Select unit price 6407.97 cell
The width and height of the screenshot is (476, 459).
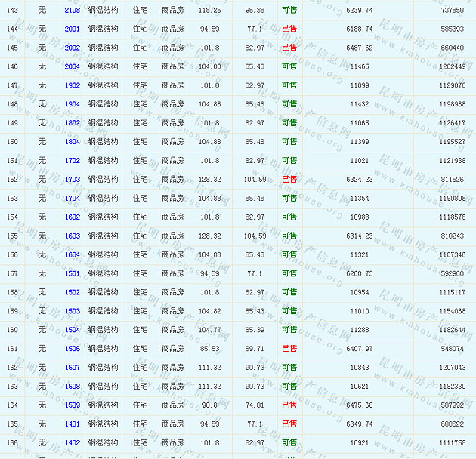point(359,349)
